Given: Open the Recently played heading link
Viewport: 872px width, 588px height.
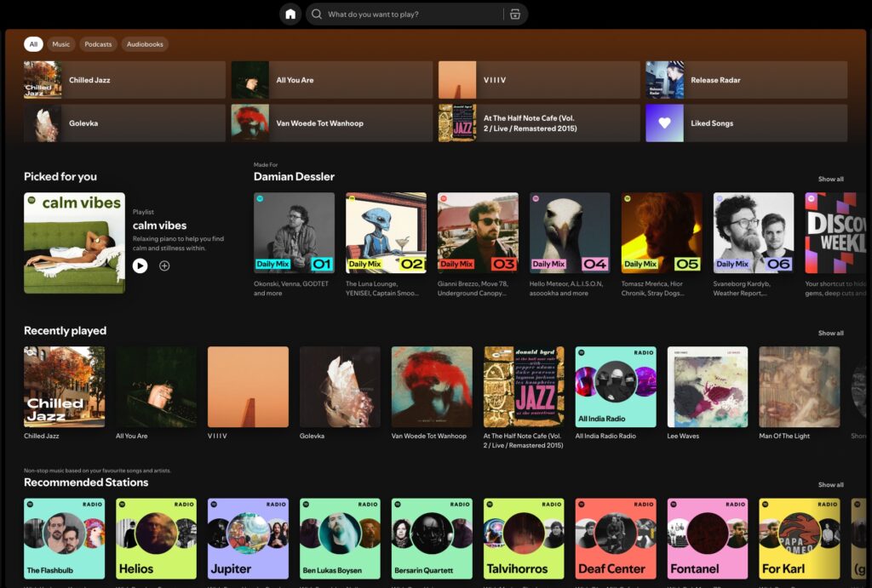Looking at the screenshot, I should pos(65,331).
